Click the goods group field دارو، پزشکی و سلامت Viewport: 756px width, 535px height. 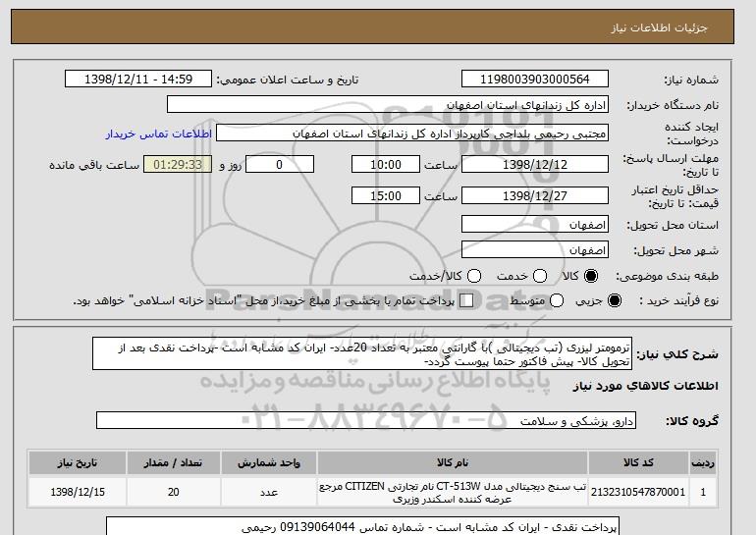coord(366,421)
